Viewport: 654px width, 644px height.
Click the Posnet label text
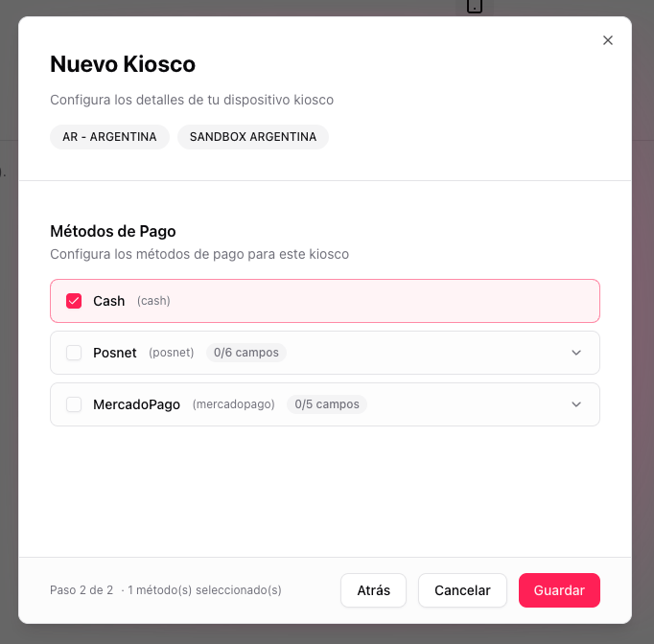pos(115,353)
